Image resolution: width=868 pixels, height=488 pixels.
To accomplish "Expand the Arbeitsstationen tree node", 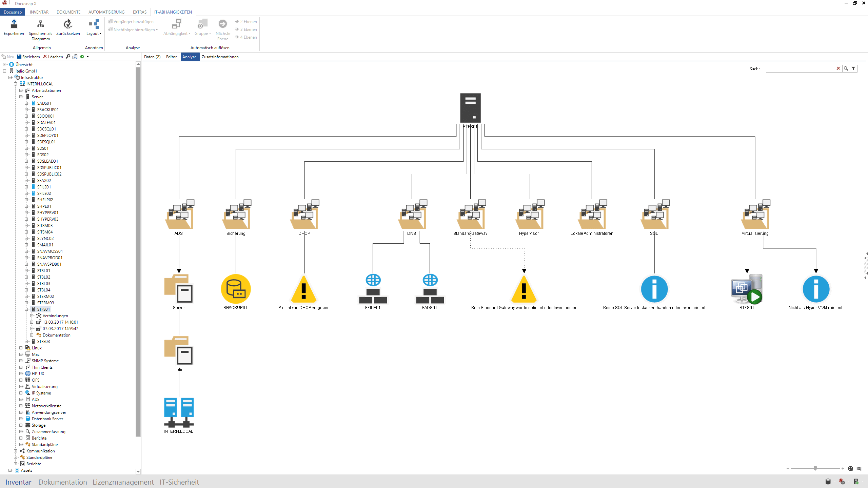I will (x=21, y=90).
